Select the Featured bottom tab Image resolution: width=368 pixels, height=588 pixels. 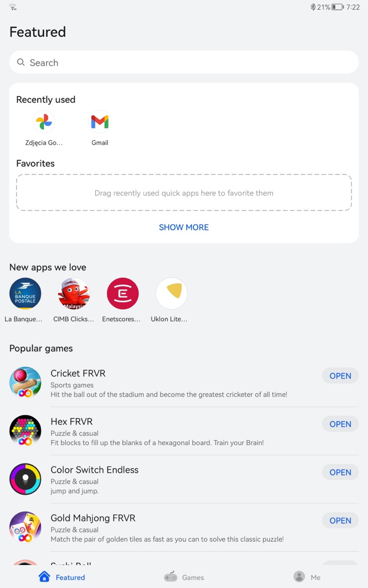click(61, 577)
